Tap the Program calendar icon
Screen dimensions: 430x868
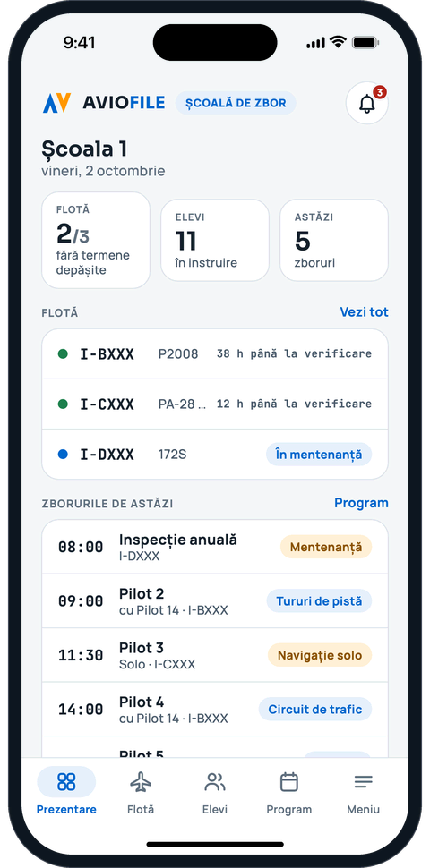[289, 782]
